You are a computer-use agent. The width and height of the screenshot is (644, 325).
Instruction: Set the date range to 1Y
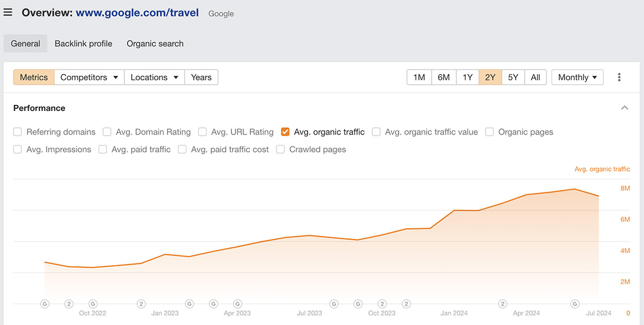coord(468,77)
